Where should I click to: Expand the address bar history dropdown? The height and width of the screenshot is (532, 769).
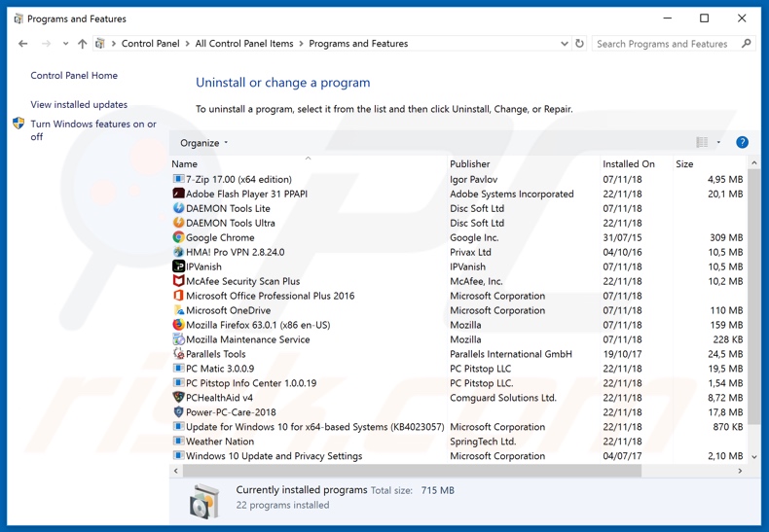click(565, 44)
